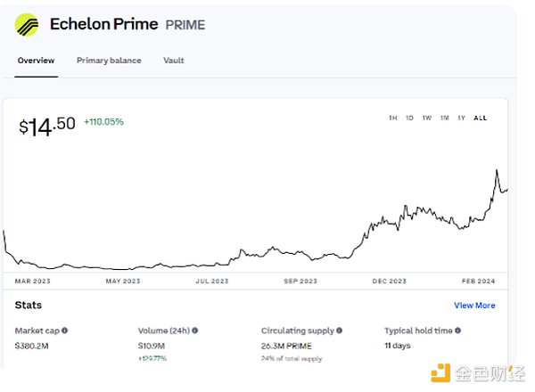Click the Market cap info icon

[65, 331]
